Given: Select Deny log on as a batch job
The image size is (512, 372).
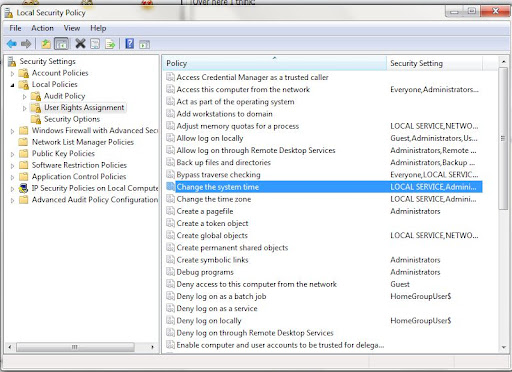Looking at the screenshot, I should point(221,296).
